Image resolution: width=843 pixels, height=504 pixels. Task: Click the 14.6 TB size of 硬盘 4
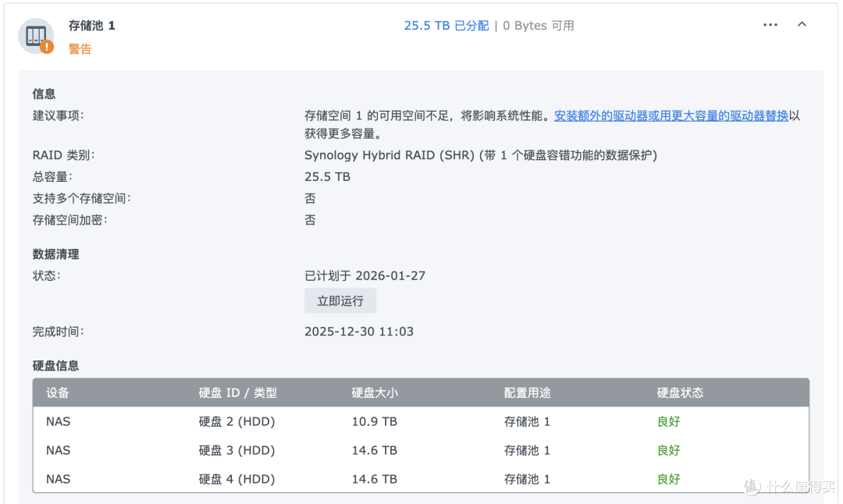coord(374,479)
